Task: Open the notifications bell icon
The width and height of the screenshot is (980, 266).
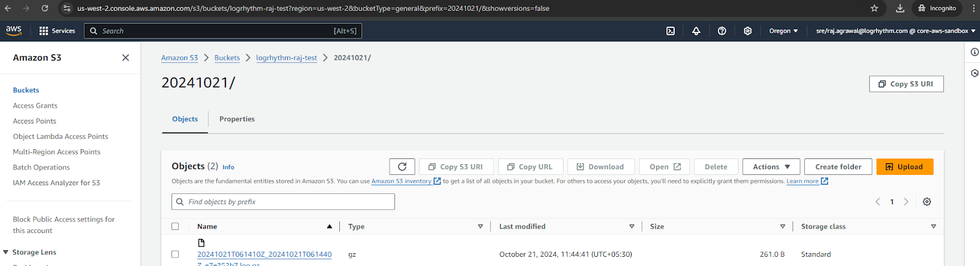Action: [x=696, y=31]
